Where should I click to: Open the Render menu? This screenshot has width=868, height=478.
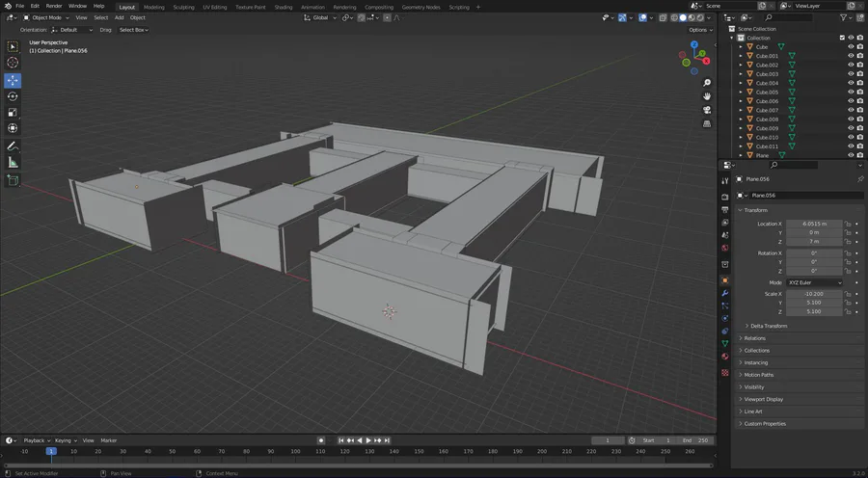54,6
